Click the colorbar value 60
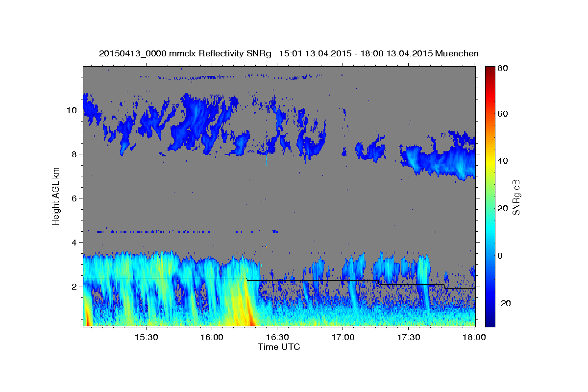The width and height of the screenshot is (588, 392). (504, 114)
